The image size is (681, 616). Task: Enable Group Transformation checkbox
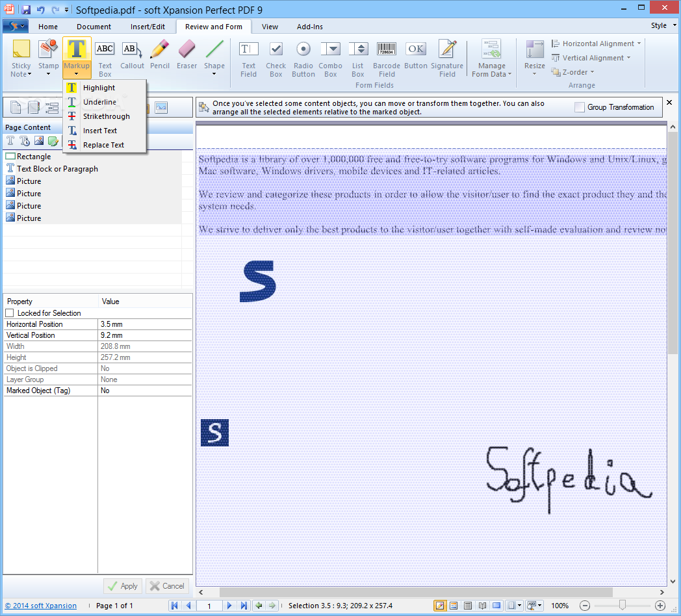tap(580, 107)
